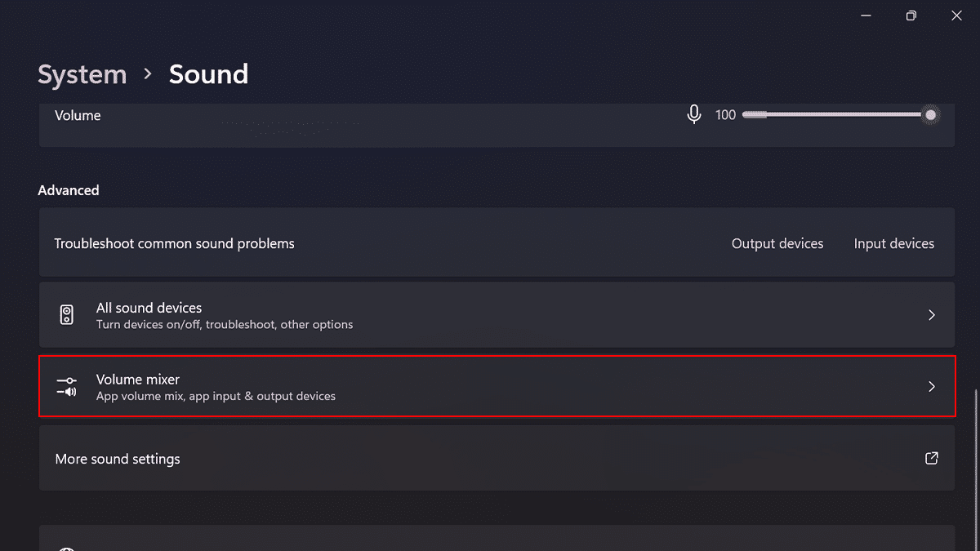This screenshot has height=551, width=980.
Task: Troubleshoot Output devices
Action: coord(777,243)
